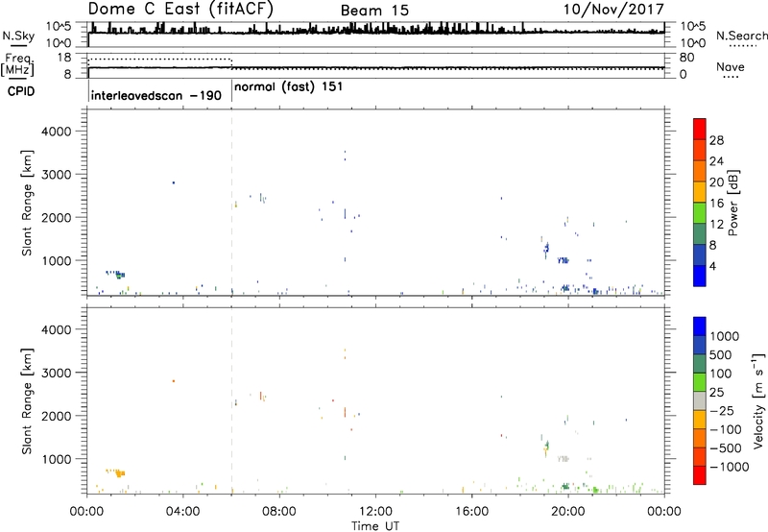Click the 'Slant Range [km]' label of velocity panel

[x=27, y=400]
